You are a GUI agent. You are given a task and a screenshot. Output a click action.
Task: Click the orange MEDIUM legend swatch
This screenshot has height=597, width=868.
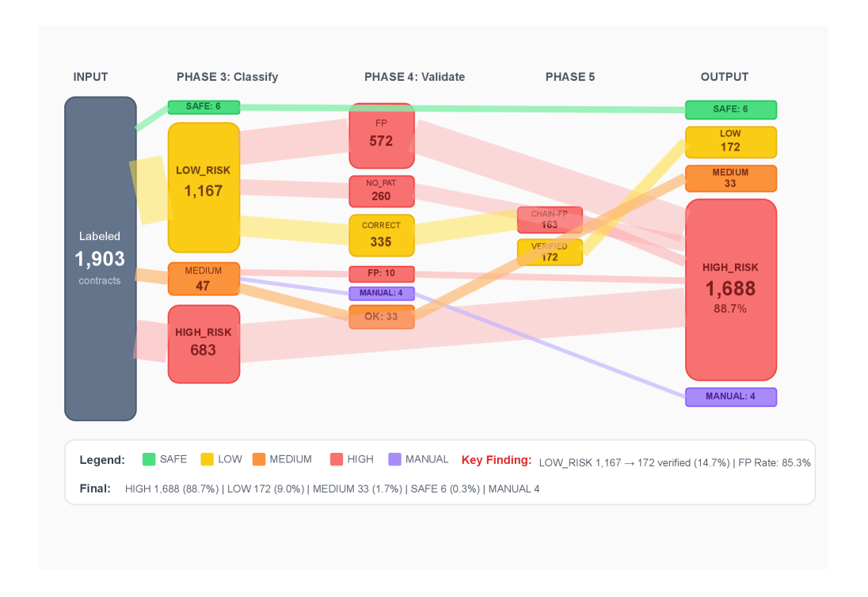(259, 459)
